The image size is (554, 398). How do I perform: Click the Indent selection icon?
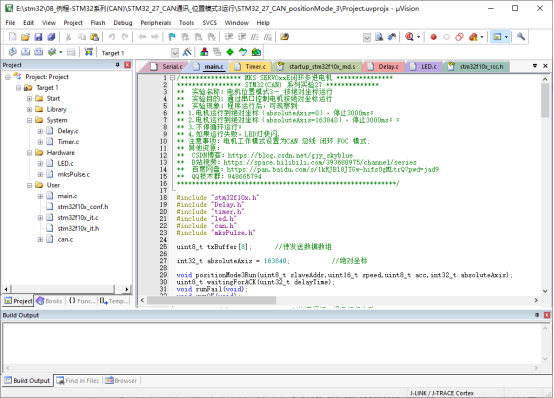tap(229, 37)
